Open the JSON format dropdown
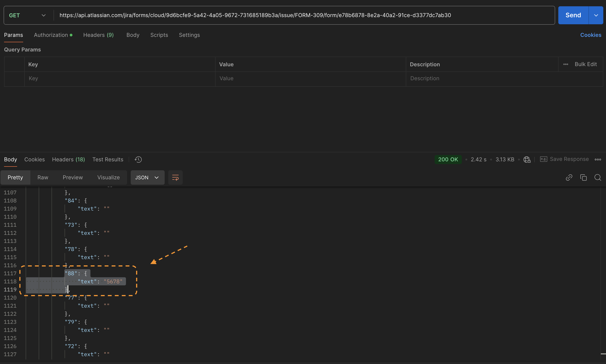 [147, 178]
